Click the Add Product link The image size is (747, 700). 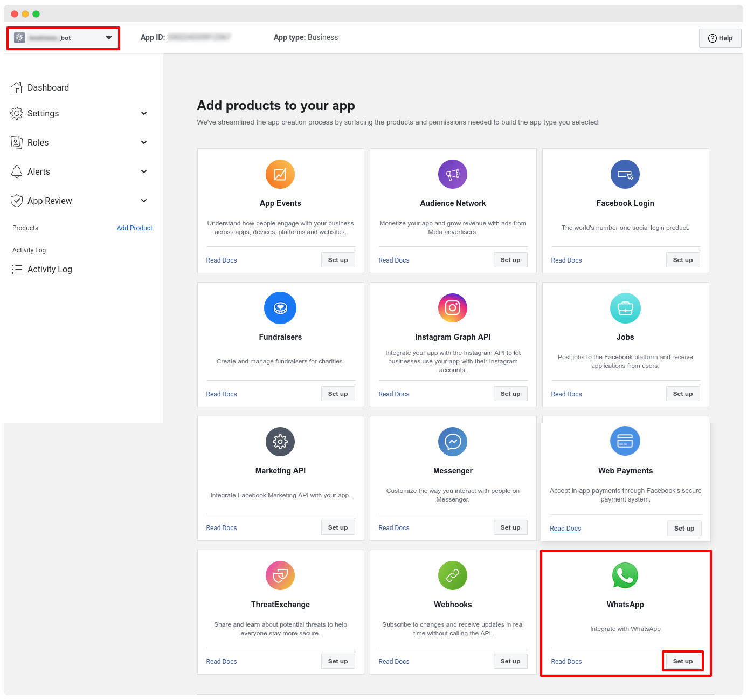coord(134,228)
